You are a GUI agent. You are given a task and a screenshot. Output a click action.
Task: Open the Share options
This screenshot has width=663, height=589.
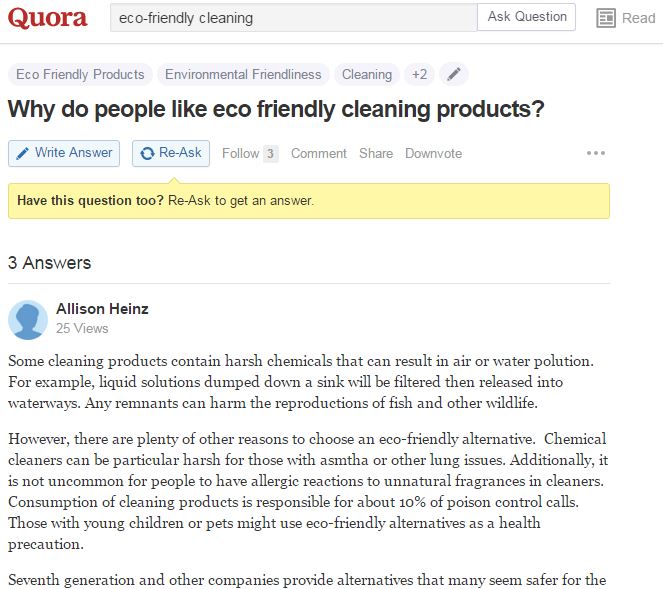click(376, 153)
